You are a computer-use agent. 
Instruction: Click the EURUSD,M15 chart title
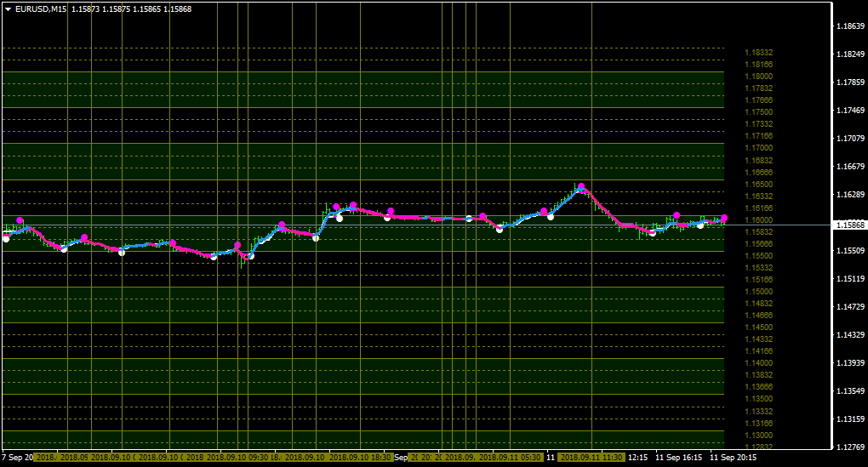(x=41, y=9)
